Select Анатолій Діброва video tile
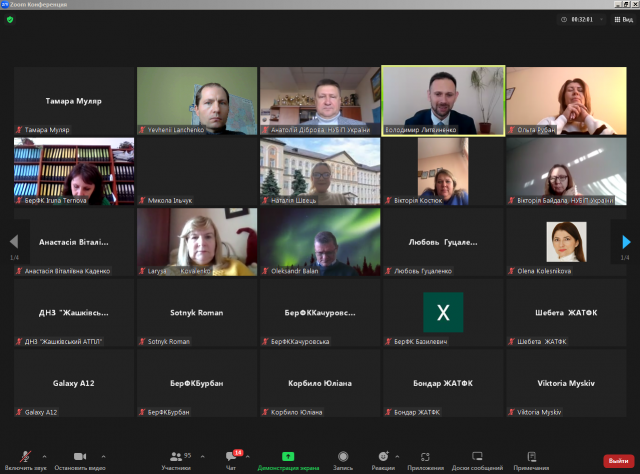The height and width of the screenshot is (474, 640). point(320,101)
